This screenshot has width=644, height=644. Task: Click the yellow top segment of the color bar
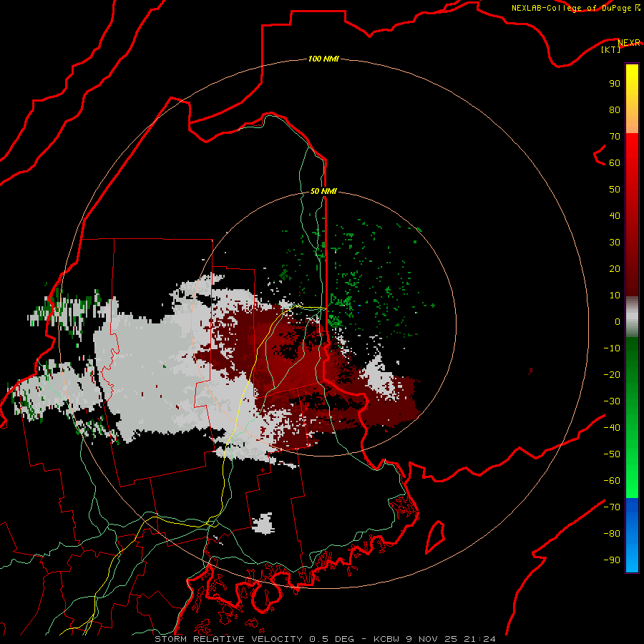coord(632,99)
